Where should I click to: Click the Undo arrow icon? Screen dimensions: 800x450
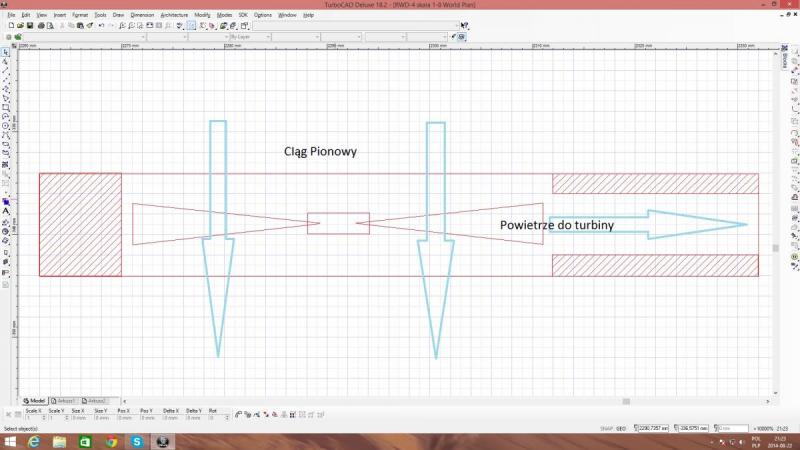point(100,26)
